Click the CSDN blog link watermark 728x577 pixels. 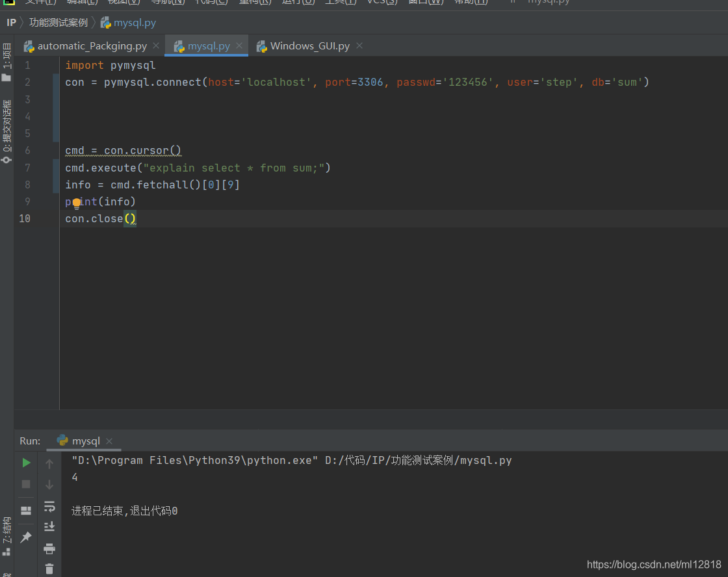pos(653,564)
